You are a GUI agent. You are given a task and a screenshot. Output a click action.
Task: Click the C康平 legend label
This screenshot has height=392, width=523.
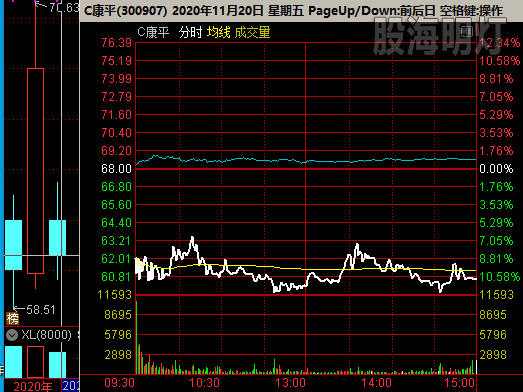(x=153, y=32)
